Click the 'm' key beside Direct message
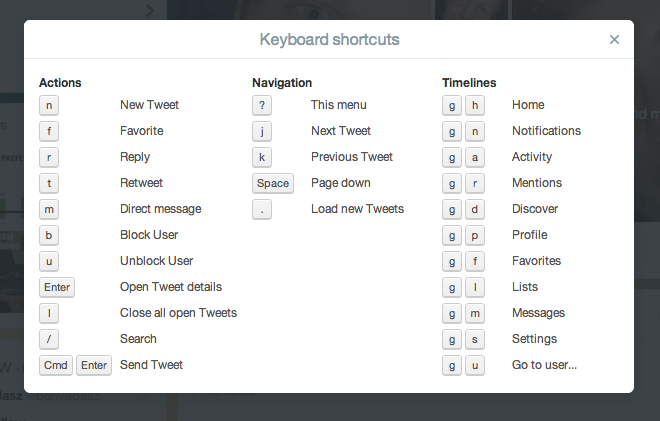The image size is (660, 421). pyautogui.click(x=49, y=209)
